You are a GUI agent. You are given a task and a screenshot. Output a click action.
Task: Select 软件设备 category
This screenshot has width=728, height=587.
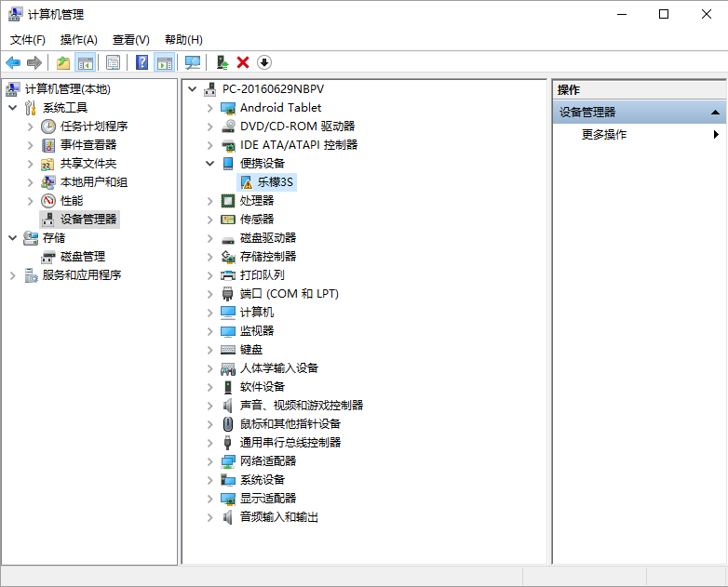[263, 387]
